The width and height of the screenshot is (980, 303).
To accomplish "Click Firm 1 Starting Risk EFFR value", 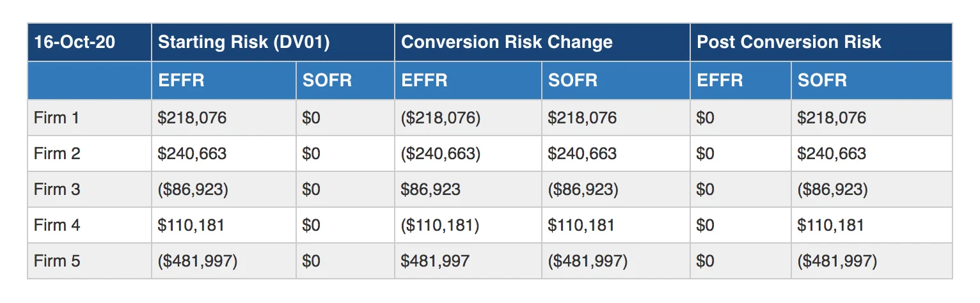I will pos(192,118).
